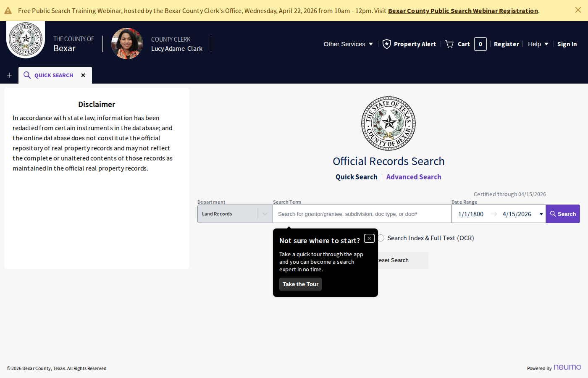Screen dimensions: 588x378
Task: Open the Date Range dropdown arrow
Action: pyautogui.click(x=541, y=214)
